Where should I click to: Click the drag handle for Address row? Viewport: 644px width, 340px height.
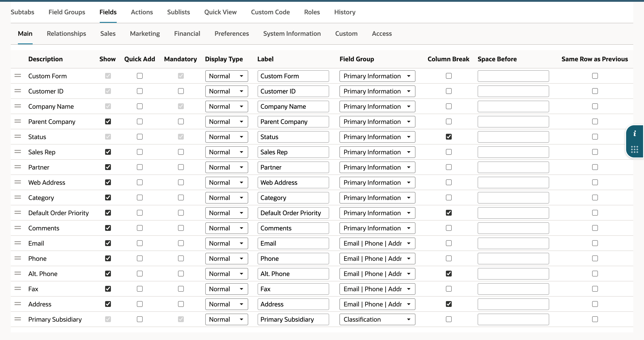click(x=18, y=304)
